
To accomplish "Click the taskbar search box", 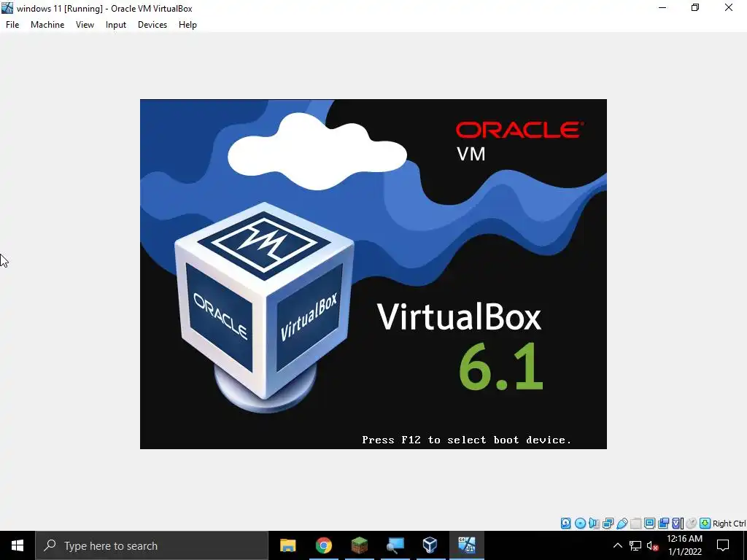I will (x=152, y=545).
